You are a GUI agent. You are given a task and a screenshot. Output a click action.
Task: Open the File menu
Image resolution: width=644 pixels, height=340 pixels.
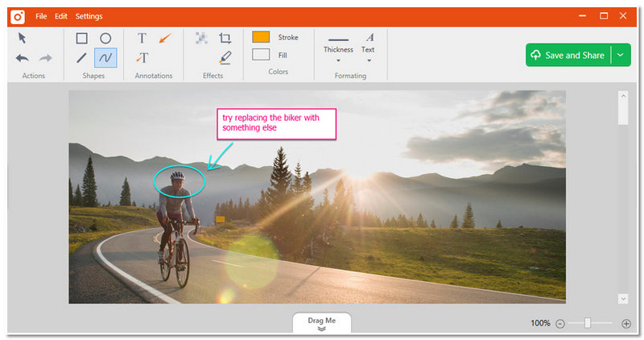pos(41,16)
